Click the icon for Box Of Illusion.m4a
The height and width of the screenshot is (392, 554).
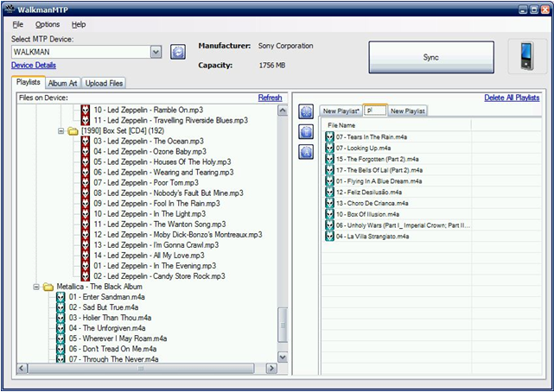[x=329, y=214]
